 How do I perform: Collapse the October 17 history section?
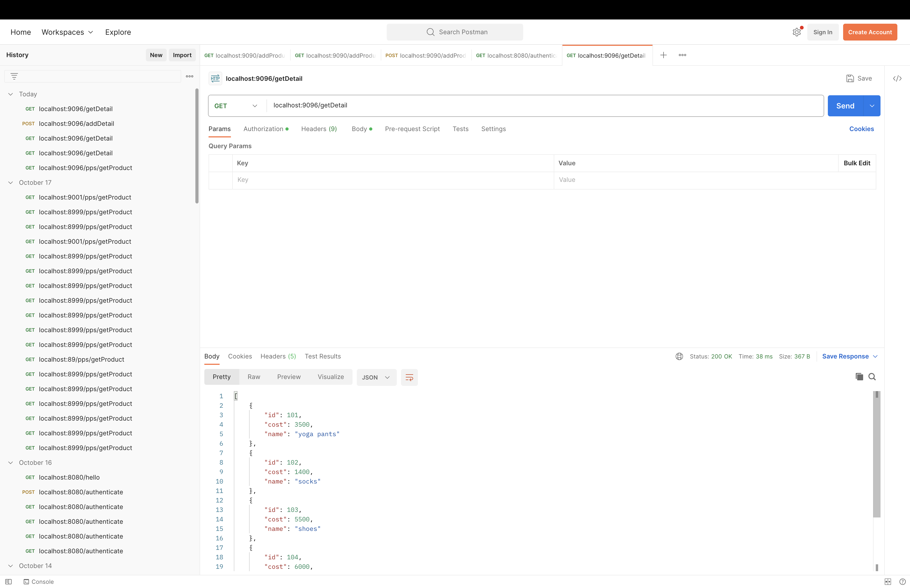pos(10,182)
